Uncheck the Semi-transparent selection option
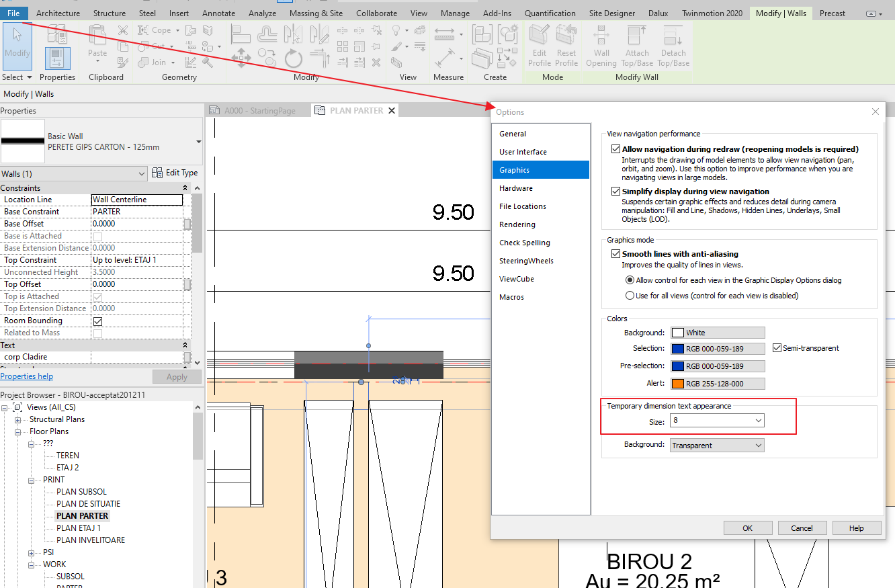This screenshot has width=895, height=588. click(777, 348)
